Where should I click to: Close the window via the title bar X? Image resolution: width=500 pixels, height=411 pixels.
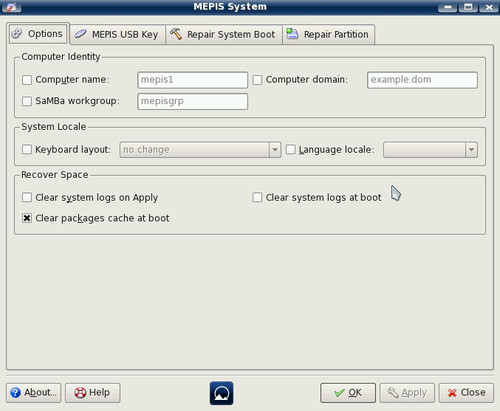[489, 7]
